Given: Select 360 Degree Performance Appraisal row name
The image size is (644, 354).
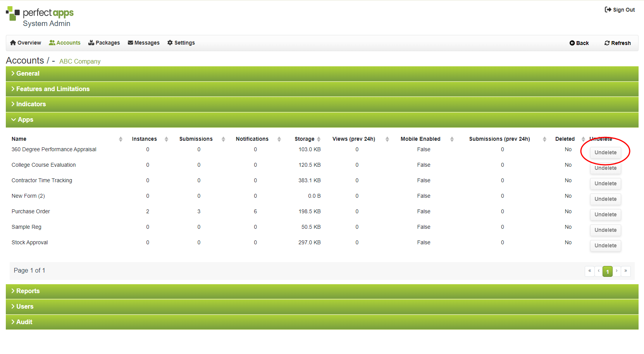Looking at the screenshot, I should (54, 150).
